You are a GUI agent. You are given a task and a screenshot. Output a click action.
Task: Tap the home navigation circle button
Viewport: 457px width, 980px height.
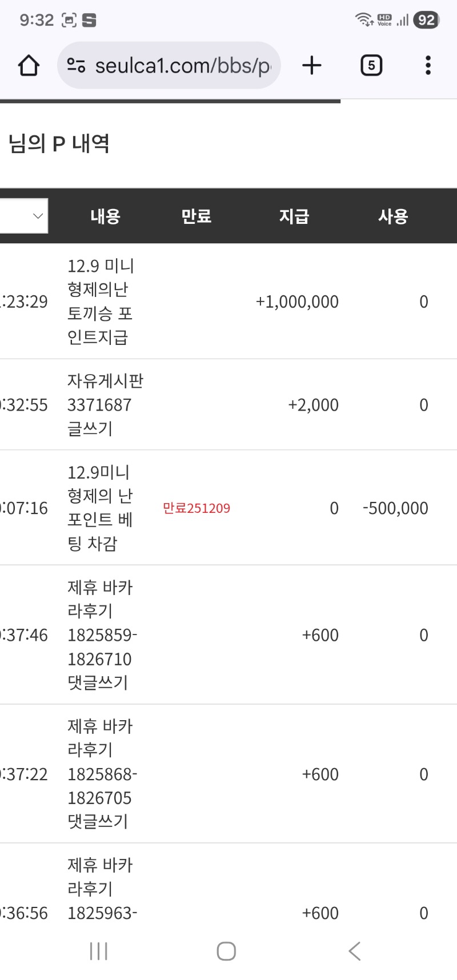tap(226, 951)
